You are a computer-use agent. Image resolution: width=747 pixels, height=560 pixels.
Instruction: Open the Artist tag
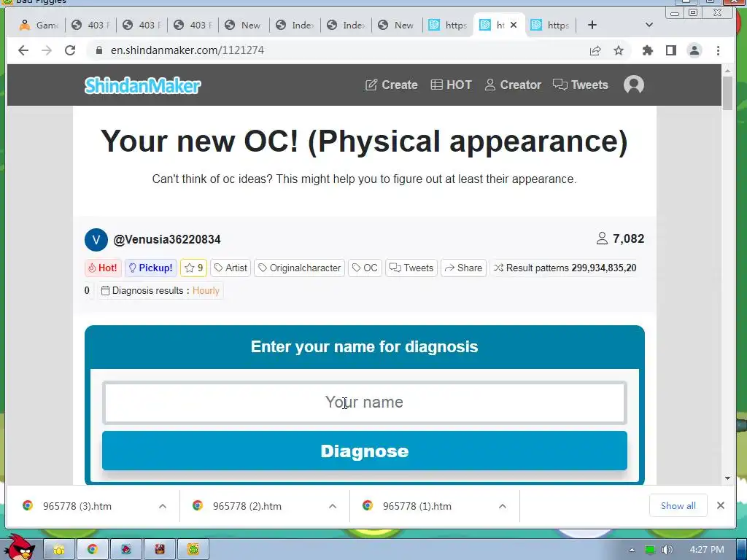click(x=231, y=268)
